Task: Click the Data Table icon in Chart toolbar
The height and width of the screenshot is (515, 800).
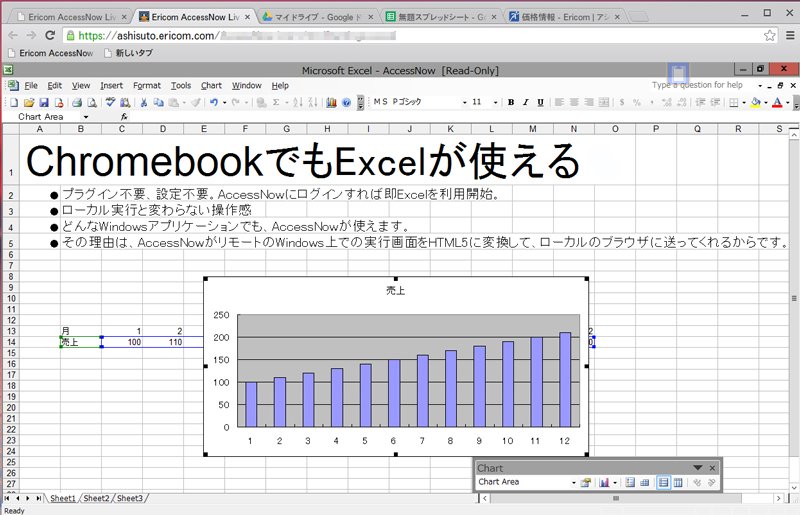Action: [x=645, y=482]
